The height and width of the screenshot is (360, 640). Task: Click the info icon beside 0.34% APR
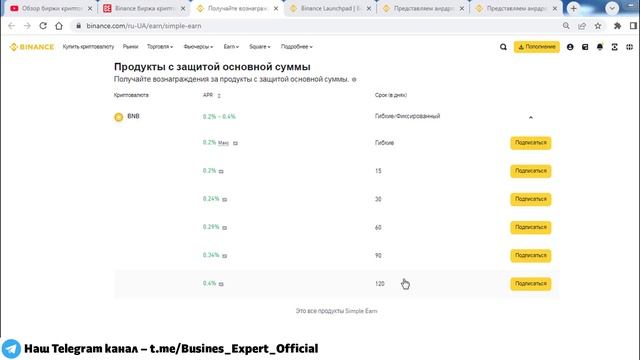(x=224, y=256)
